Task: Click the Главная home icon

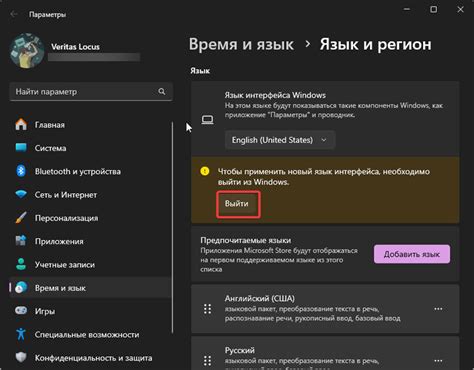Action: coord(21,124)
